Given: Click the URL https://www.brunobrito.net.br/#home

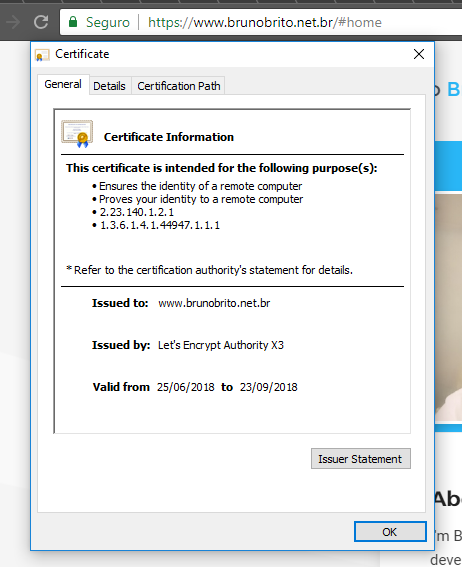Looking at the screenshot, I should 265,22.
